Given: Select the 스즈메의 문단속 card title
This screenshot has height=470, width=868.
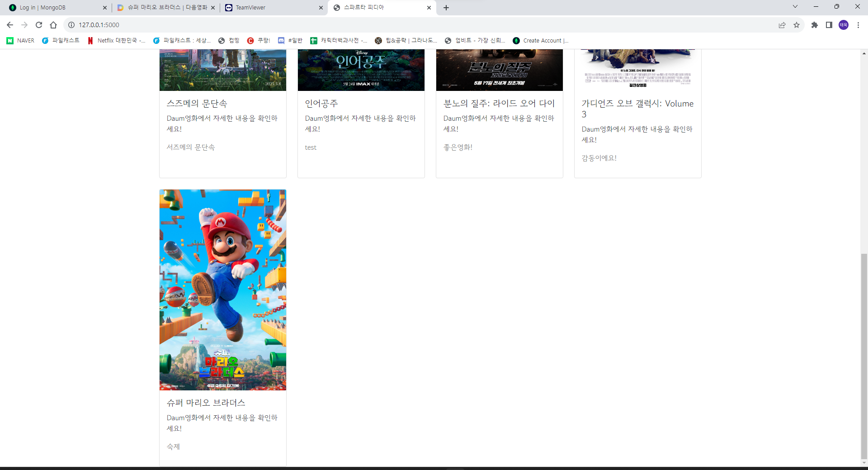Looking at the screenshot, I should pyautogui.click(x=197, y=104).
